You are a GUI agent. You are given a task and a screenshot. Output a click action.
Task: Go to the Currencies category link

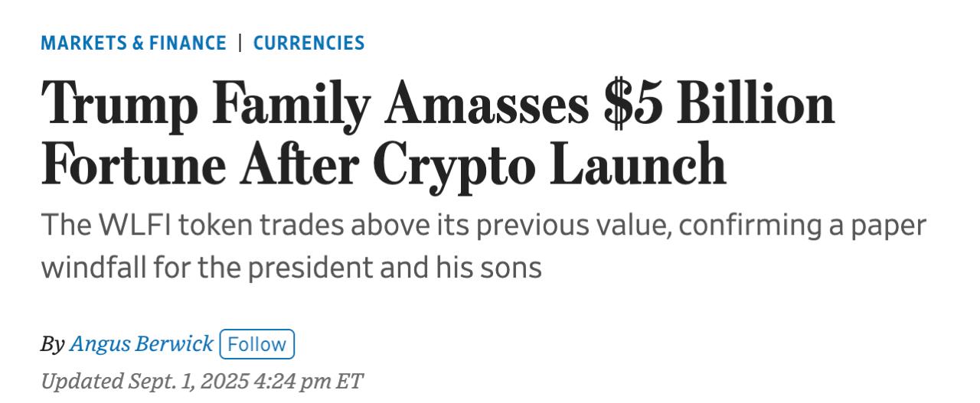point(309,43)
